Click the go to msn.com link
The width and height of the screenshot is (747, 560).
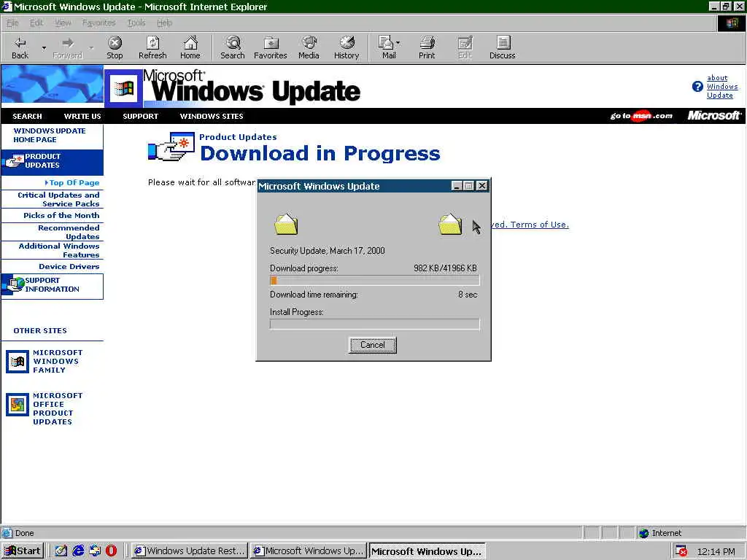(x=641, y=116)
